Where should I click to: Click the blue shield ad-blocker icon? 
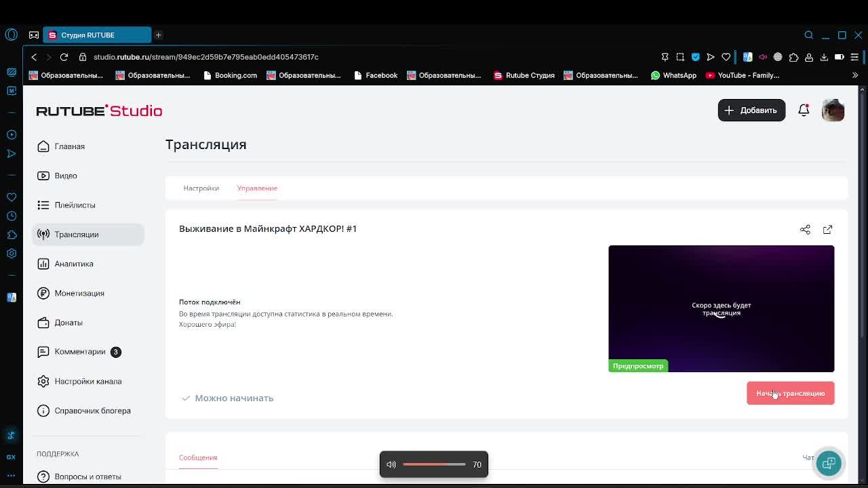point(695,57)
